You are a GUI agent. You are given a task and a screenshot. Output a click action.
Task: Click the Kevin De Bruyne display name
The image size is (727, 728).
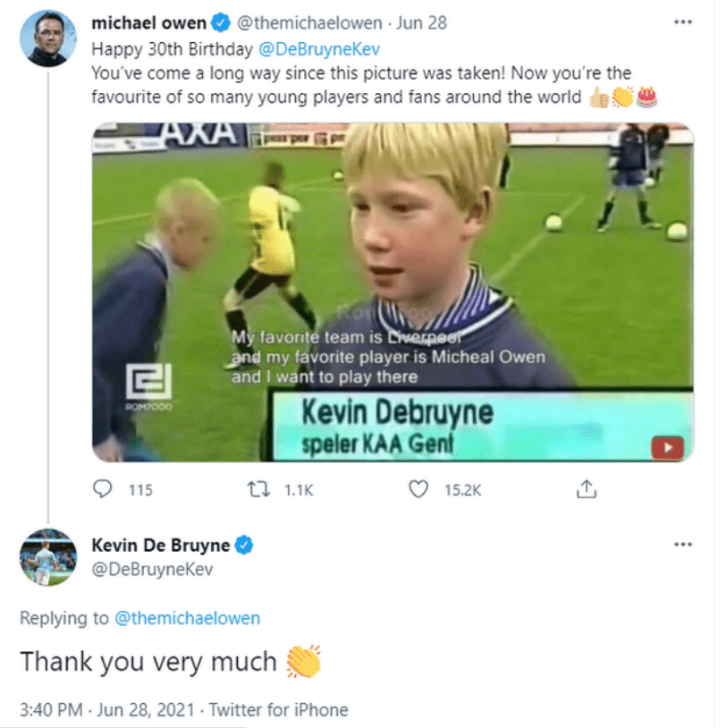point(161,545)
